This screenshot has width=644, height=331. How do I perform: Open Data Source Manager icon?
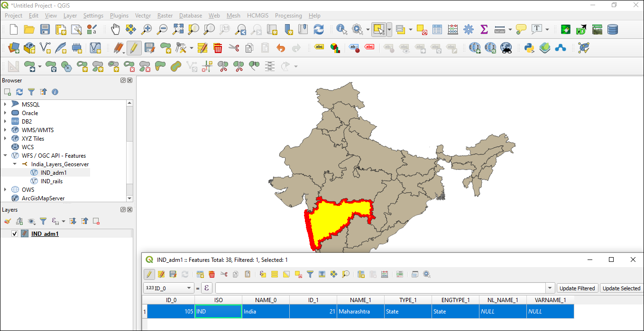[x=14, y=47]
